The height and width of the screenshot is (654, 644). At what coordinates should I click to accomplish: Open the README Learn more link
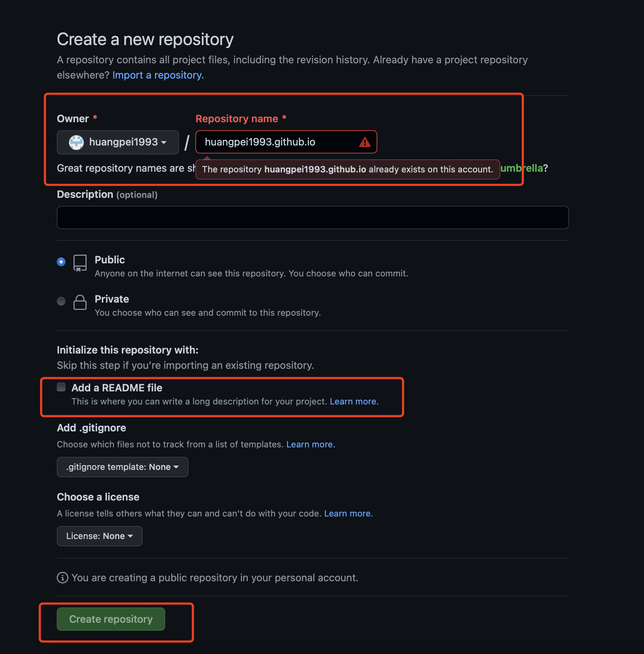[354, 402]
